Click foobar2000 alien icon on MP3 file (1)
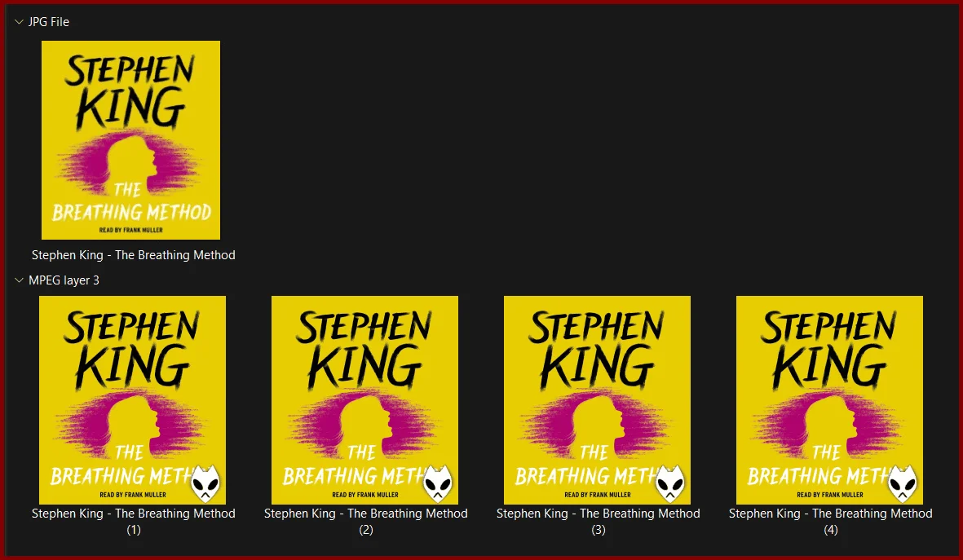This screenshot has width=963, height=560. coord(205,484)
